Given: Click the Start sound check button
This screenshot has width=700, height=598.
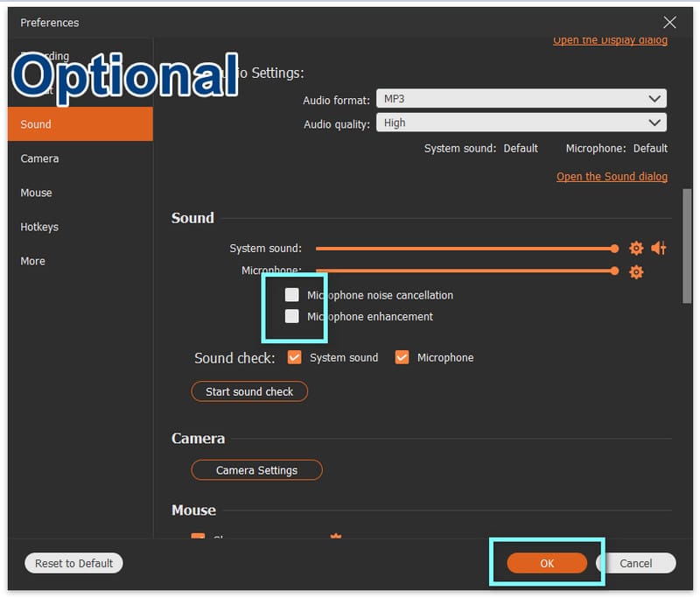Looking at the screenshot, I should tap(249, 391).
